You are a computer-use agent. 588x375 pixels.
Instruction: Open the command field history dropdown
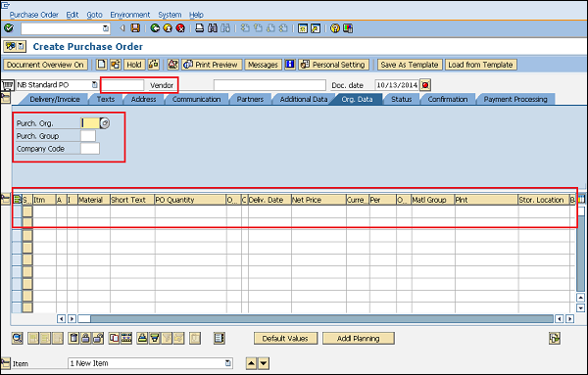[106, 28]
